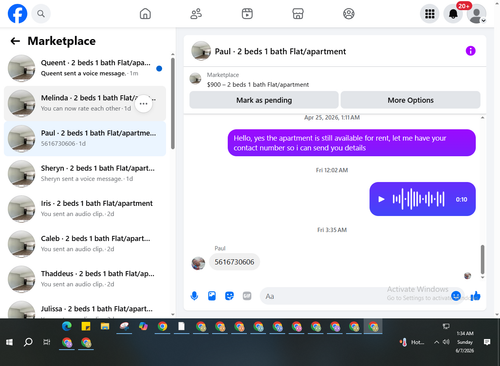Open the Windows Start button
500x366 pixels.
9,342
